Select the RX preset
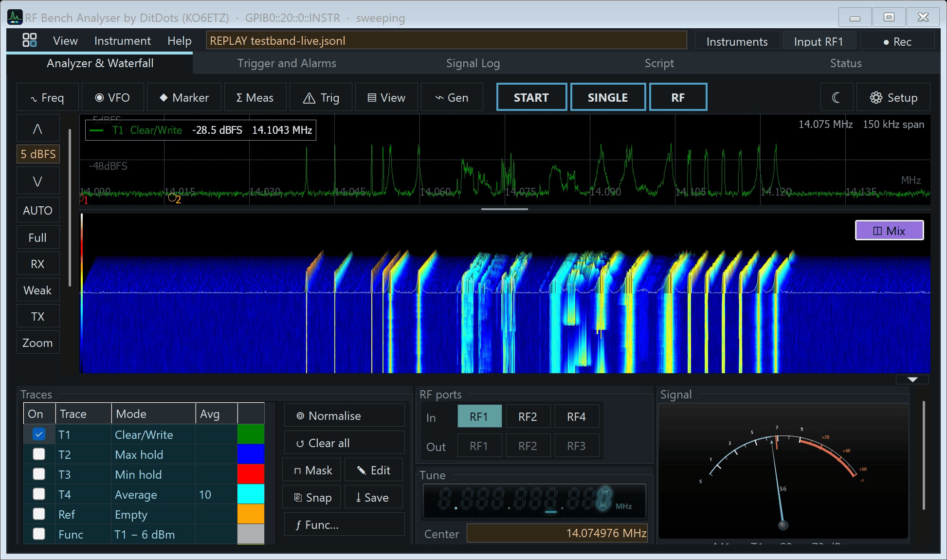Viewport: 947px width, 560px height. coord(38,264)
